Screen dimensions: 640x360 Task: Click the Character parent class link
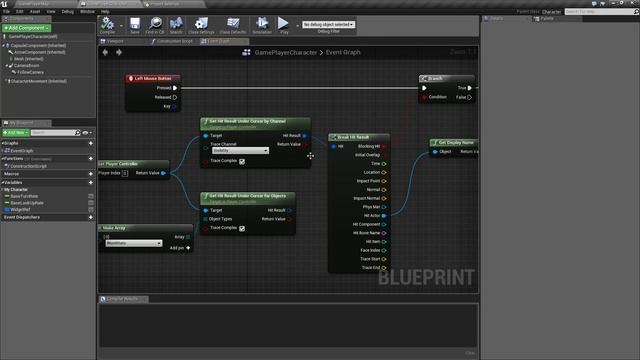551,12
